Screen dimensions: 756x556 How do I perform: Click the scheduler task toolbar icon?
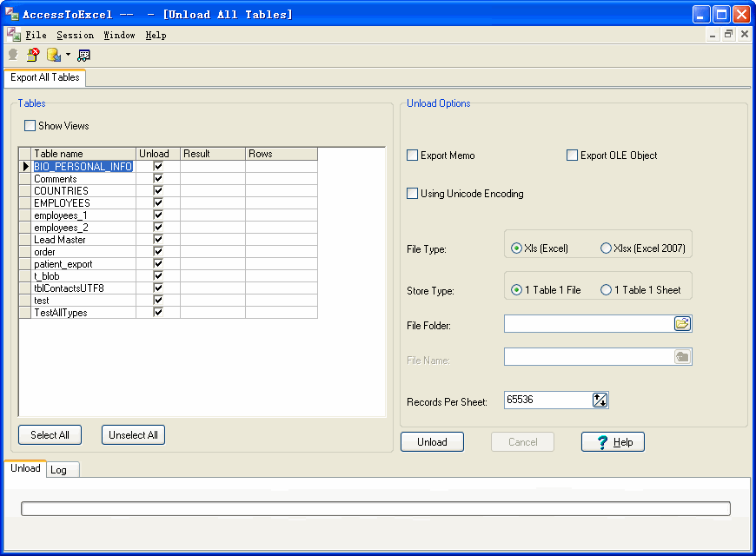(x=84, y=56)
